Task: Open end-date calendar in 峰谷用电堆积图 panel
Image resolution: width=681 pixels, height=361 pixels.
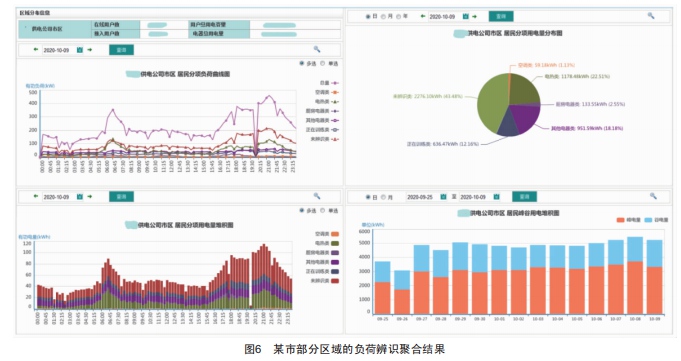Action: 496,197
